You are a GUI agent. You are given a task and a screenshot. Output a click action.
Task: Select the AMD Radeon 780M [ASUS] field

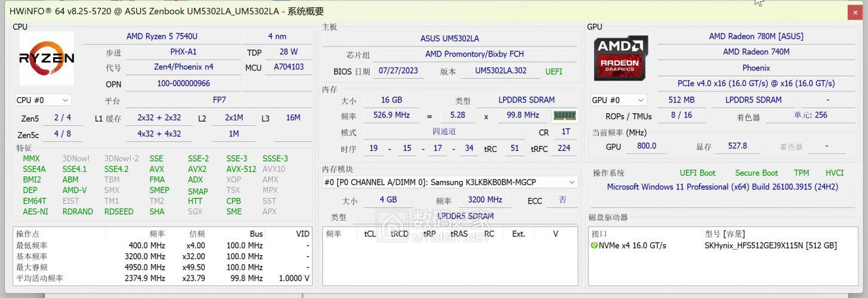point(756,36)
